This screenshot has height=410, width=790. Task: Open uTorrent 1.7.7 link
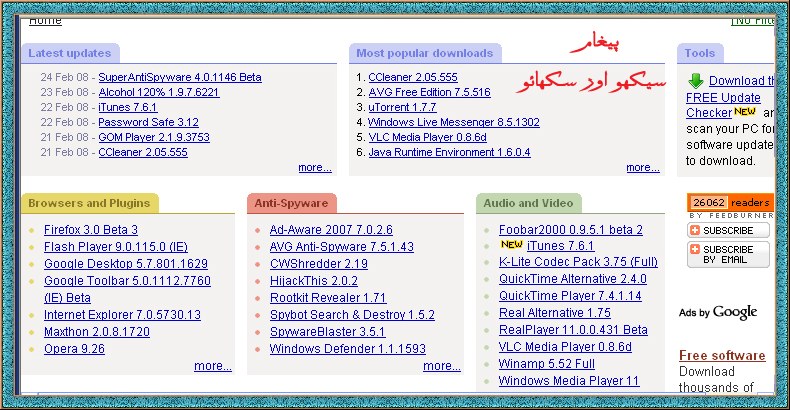pos(402,107)
